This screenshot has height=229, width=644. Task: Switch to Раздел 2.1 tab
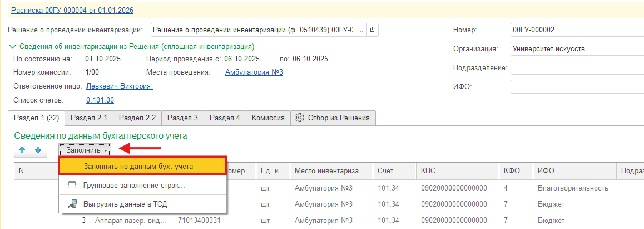pos(89,118)
